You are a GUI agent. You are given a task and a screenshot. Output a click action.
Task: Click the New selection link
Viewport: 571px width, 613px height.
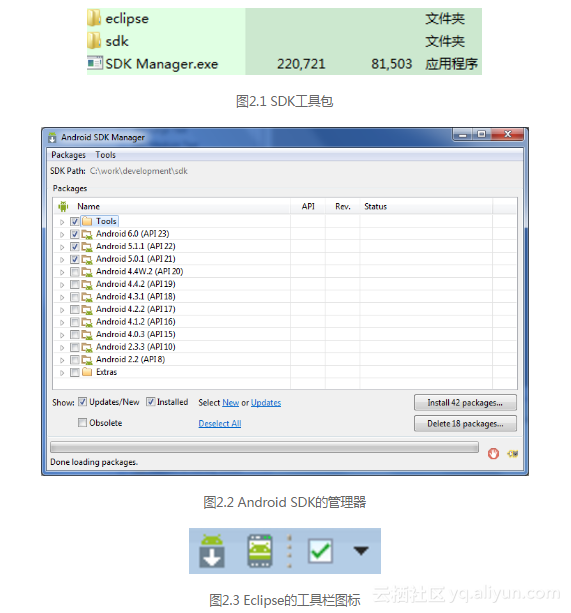(x=231, y=403)
